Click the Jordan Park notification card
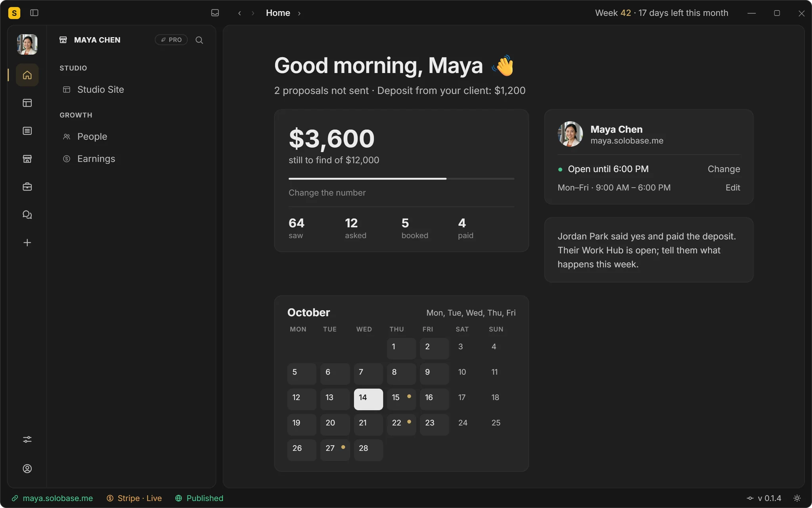Viewport: 812px width, 508px height. coord(649,250)
